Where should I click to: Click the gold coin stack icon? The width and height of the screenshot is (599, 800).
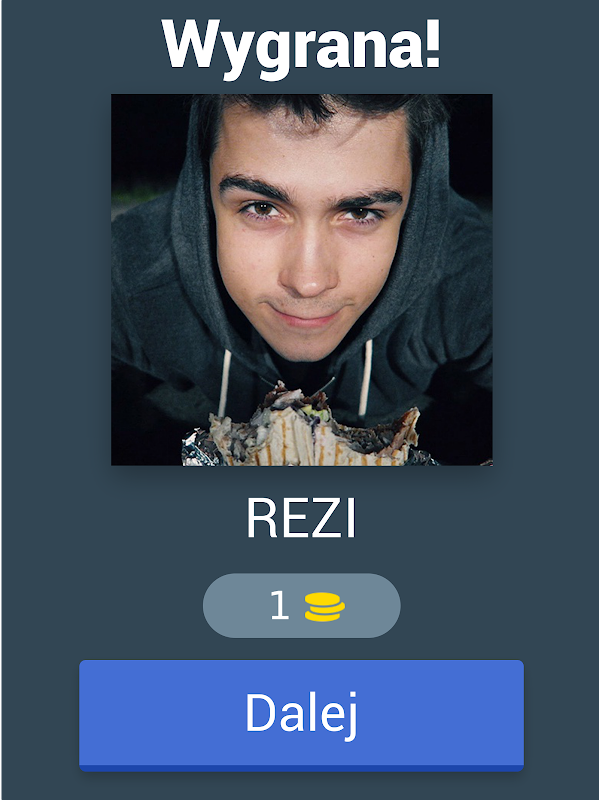[x=325, y=607]
